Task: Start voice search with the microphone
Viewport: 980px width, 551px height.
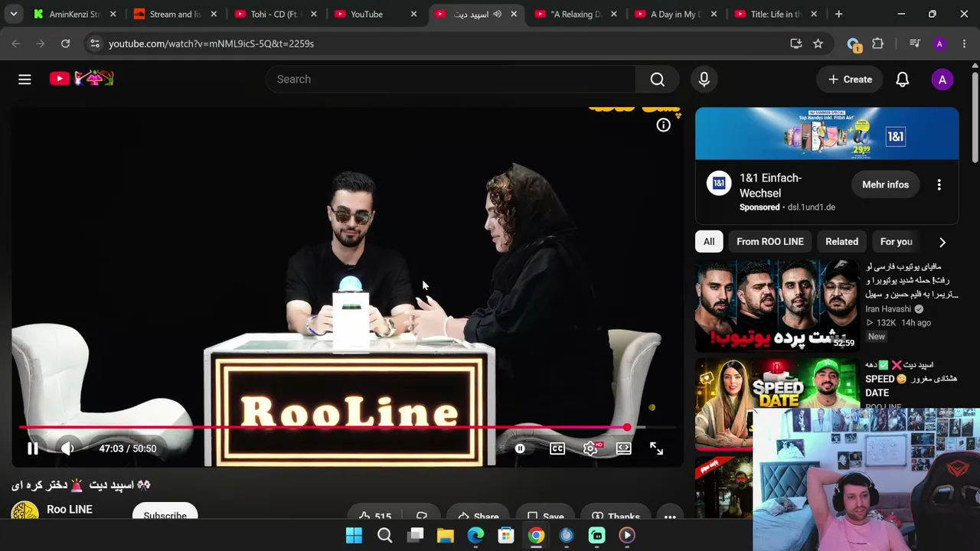Action: (704, 79)
